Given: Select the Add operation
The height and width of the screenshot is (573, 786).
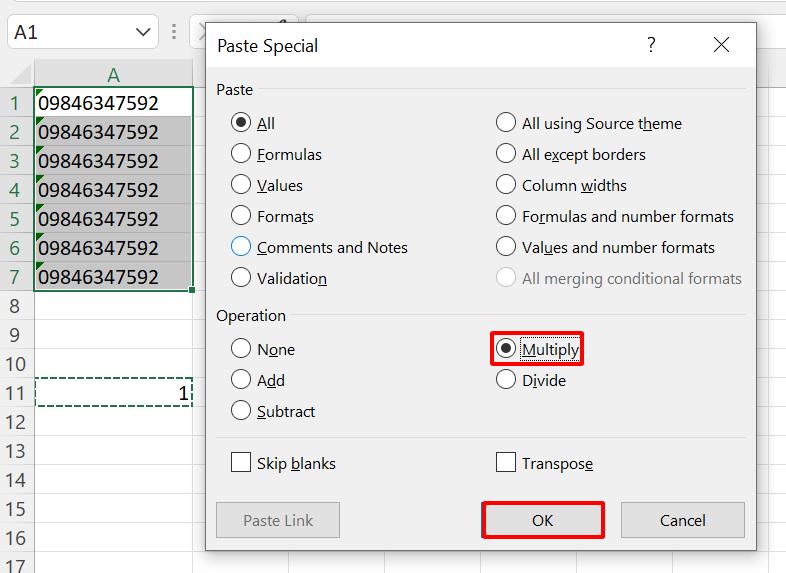Looking at the screenshot, I should (241, 380).
